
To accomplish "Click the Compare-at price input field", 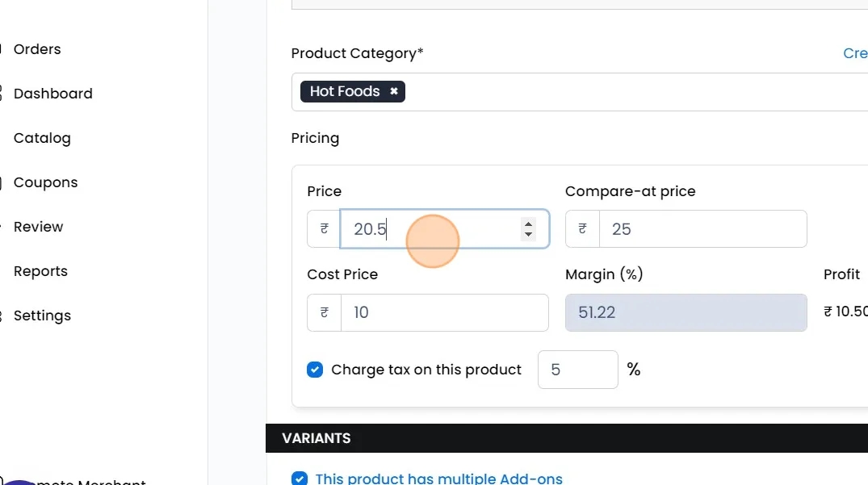I will (702, 229).
